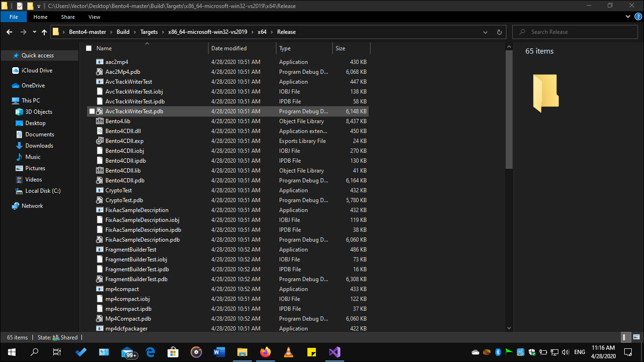Click the Bento4.lib library file icon
644x362 pixels.
[99, 121]
